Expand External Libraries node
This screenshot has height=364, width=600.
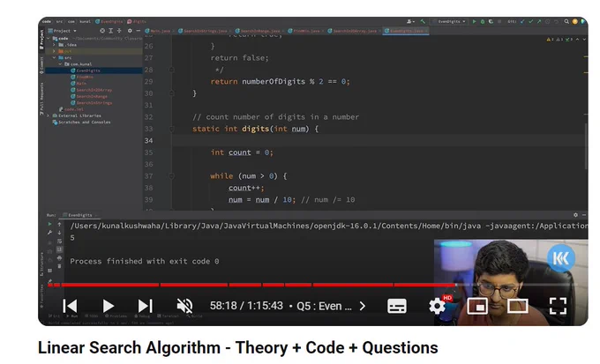48,115
